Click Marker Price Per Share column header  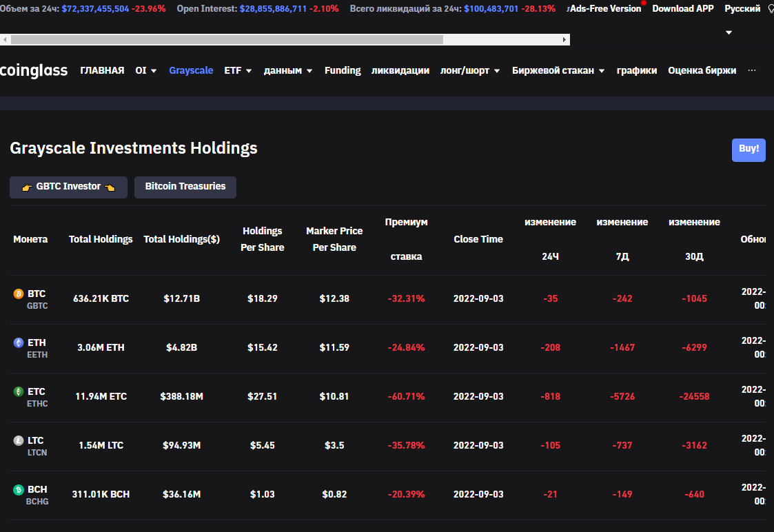[334, 239]
